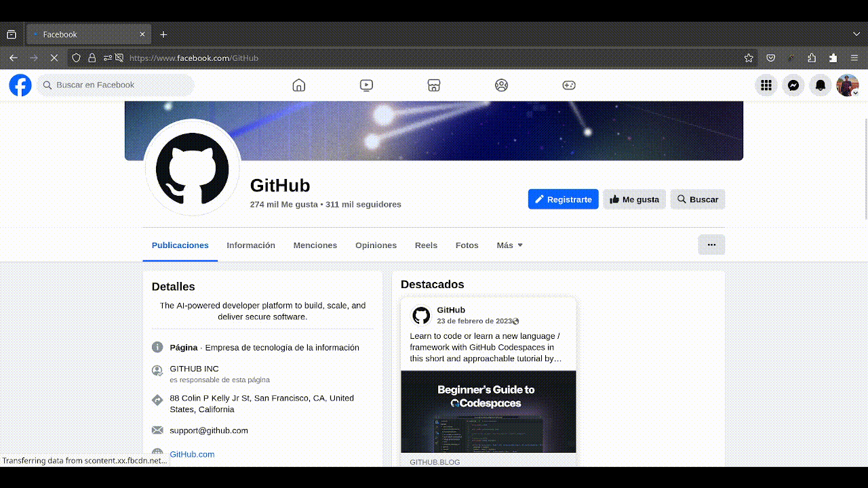This screenshot has height=488, width=868.
Task: Click the site security padlock icon
Action: pyautogui.click(x=92, y=58)
